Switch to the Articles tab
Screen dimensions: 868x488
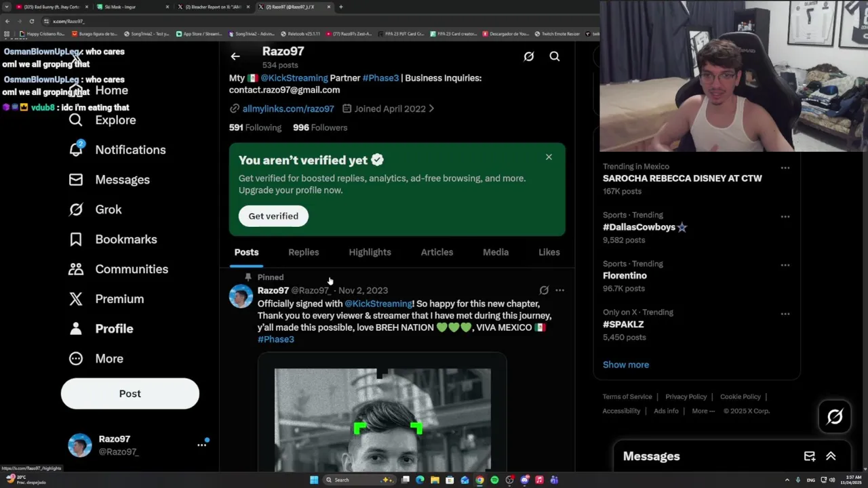coord(437,252)
